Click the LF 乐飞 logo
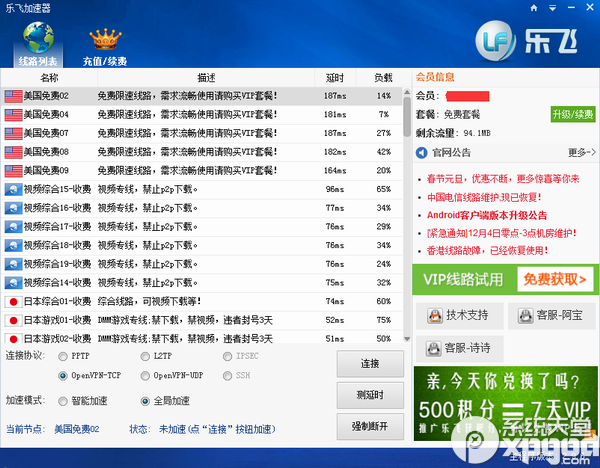 point(527,41)
